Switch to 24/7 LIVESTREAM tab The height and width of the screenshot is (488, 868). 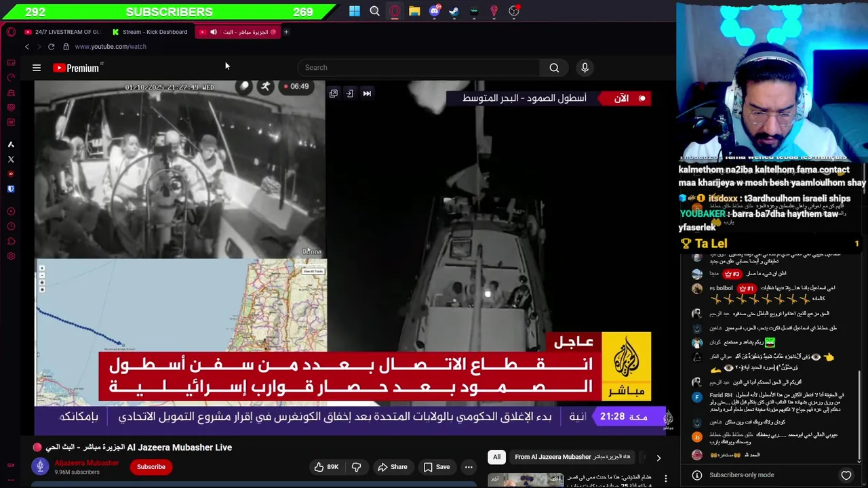click(62, 32)
